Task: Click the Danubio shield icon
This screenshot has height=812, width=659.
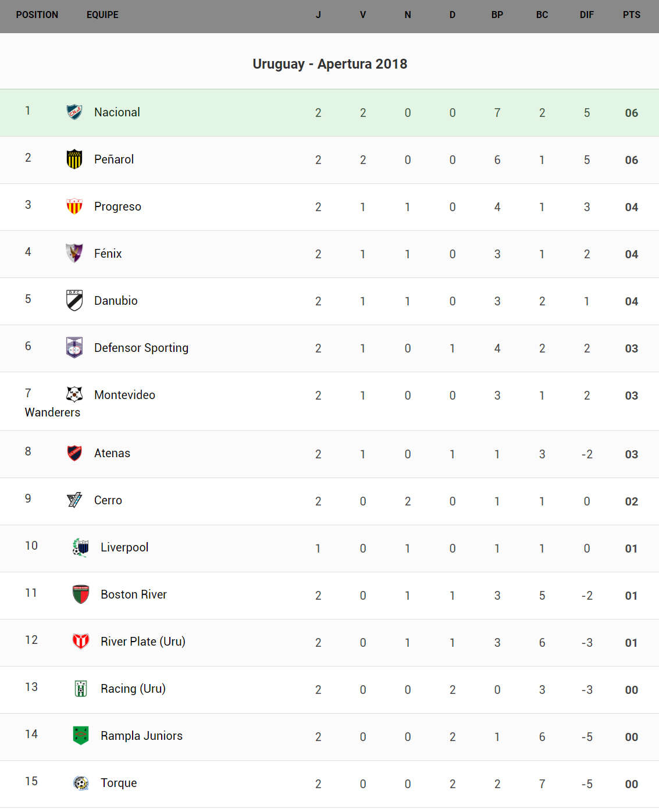Action: (74, 300)
